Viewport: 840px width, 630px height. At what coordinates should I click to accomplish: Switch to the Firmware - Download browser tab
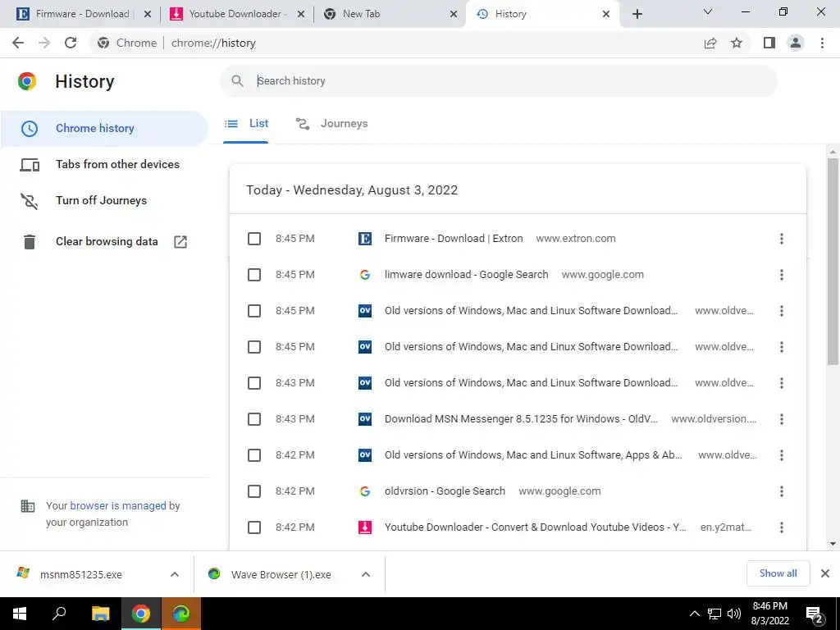(83, 14)
